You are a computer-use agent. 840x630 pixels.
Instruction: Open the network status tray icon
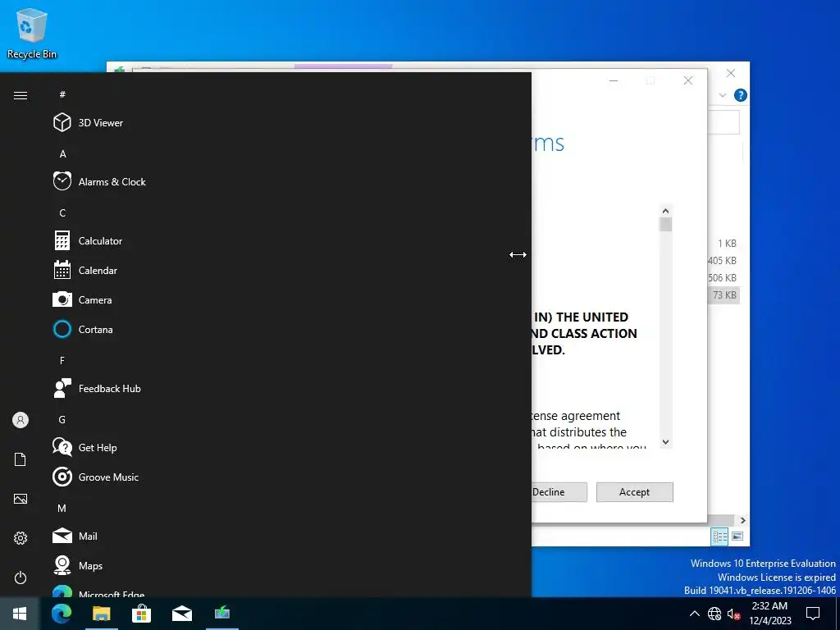click(714, 614)
